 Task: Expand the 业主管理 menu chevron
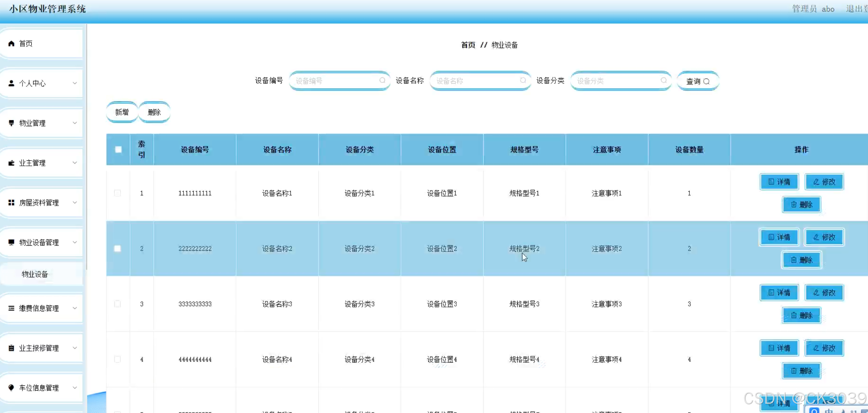pos(75,163)
